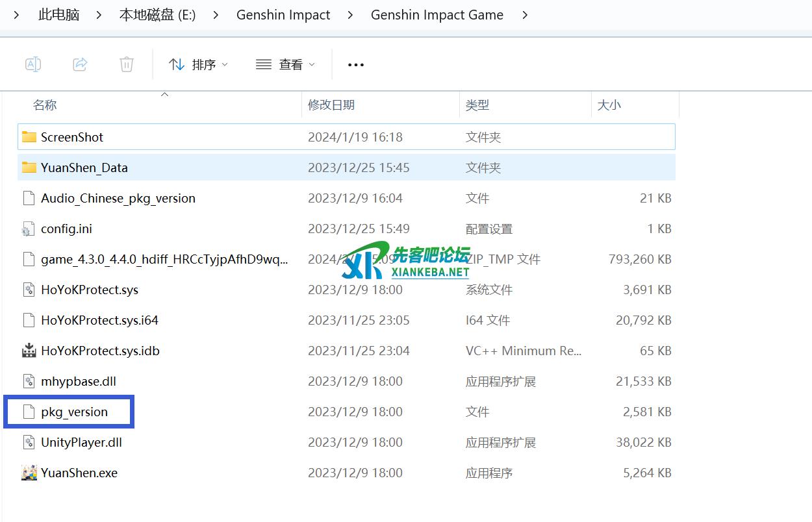Open the 查看 view dropdown
Viewport: 812px width, 522px height.
pos(285,64)
